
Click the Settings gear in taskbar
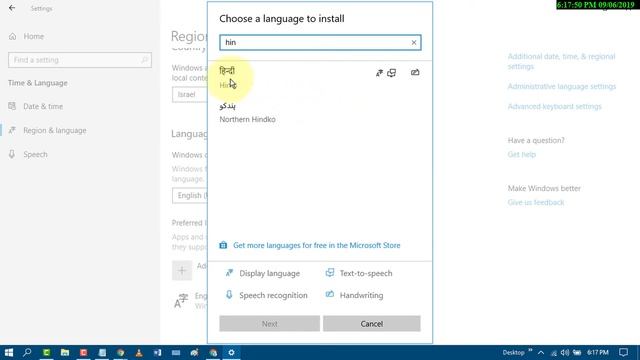coord(231,353)
